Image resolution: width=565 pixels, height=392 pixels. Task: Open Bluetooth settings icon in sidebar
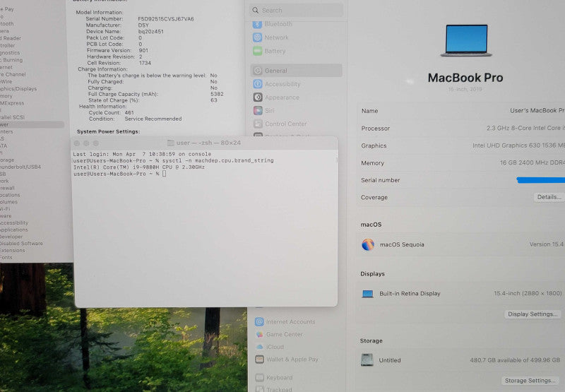(257, 24)
